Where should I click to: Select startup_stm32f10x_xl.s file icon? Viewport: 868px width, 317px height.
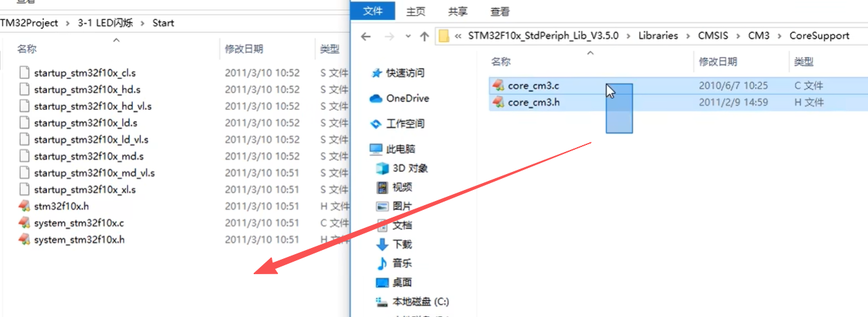pyautogui.click(x=24, y=189)
